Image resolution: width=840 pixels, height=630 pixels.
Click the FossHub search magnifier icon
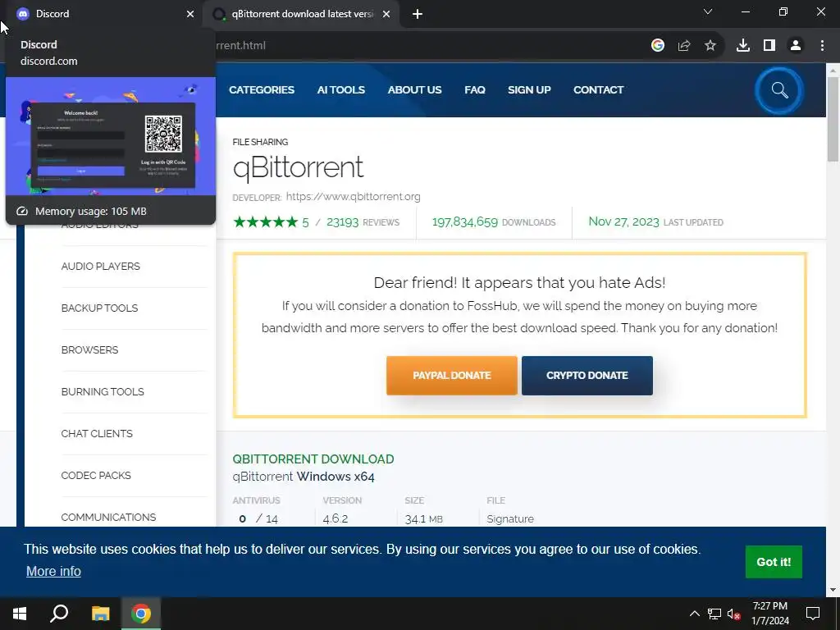(779, 90)
